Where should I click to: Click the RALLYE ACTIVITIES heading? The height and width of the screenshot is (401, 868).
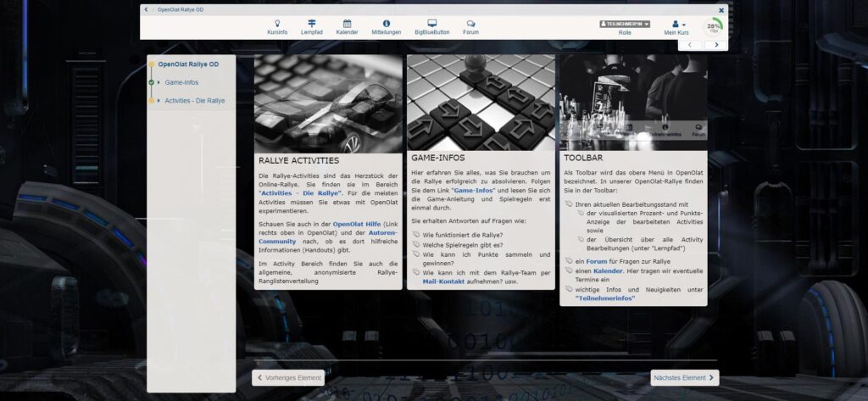[x=299, y=160]
